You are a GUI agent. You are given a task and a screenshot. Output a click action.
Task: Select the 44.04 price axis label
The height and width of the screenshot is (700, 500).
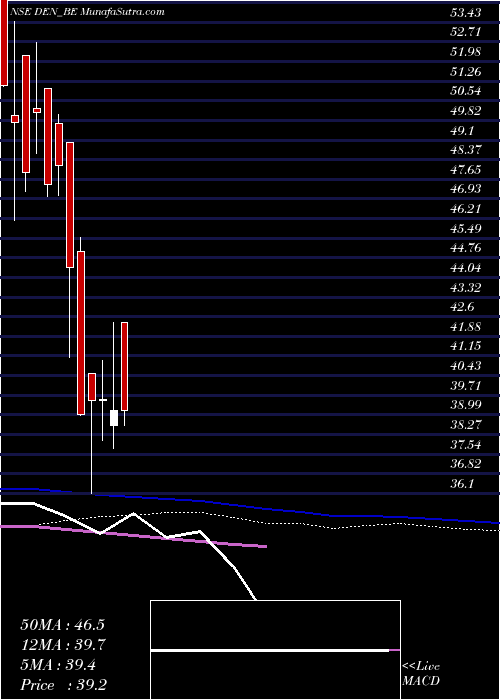[x=465, y=268]
